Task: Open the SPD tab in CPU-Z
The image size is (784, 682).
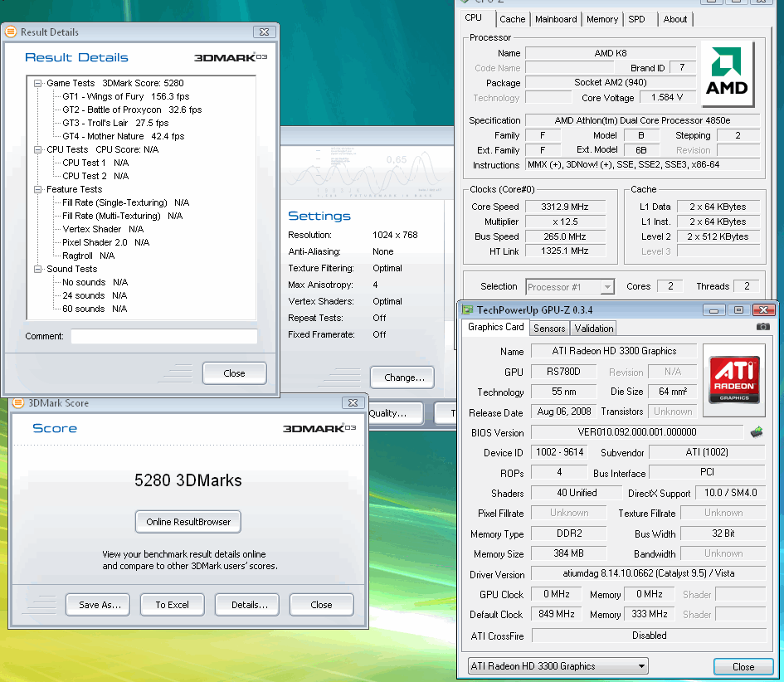Action: (636, 19)
